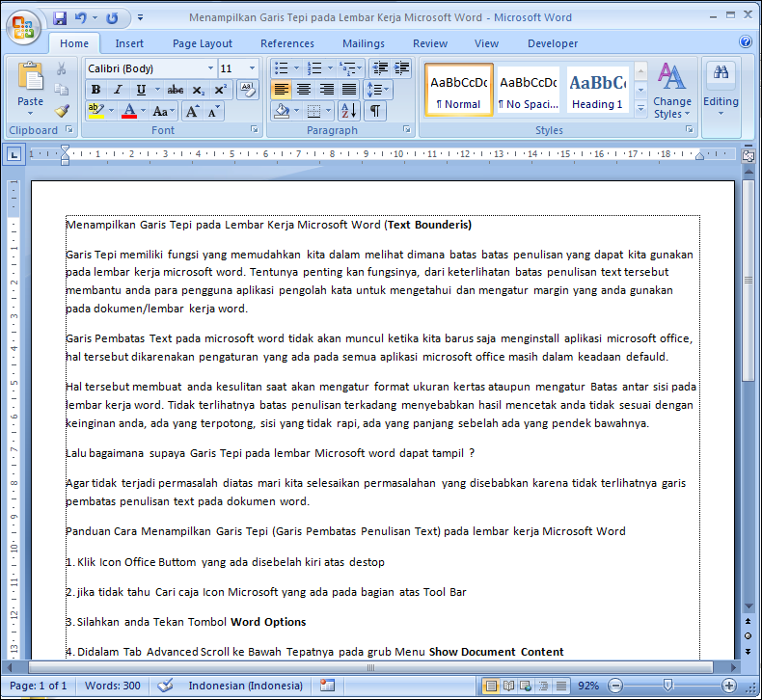This screenshot has width=762, height=700.
Task: Switch to the Page Layout tab
Action: (x=203, y=43)
